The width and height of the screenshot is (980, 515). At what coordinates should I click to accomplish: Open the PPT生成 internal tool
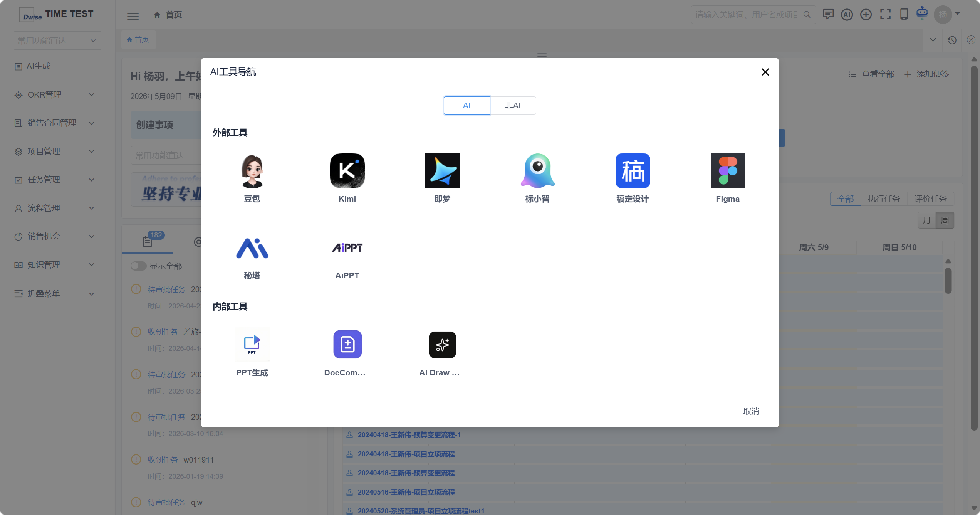tap(252, 344)
